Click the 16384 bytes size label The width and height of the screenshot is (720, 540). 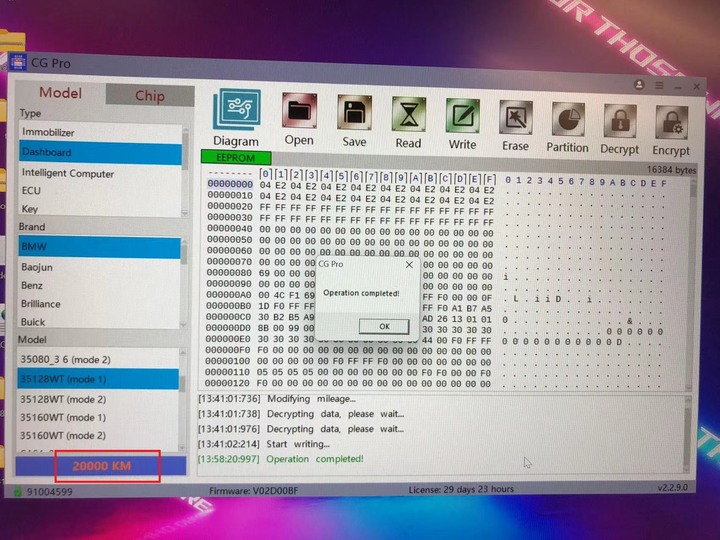coord(671,169)
